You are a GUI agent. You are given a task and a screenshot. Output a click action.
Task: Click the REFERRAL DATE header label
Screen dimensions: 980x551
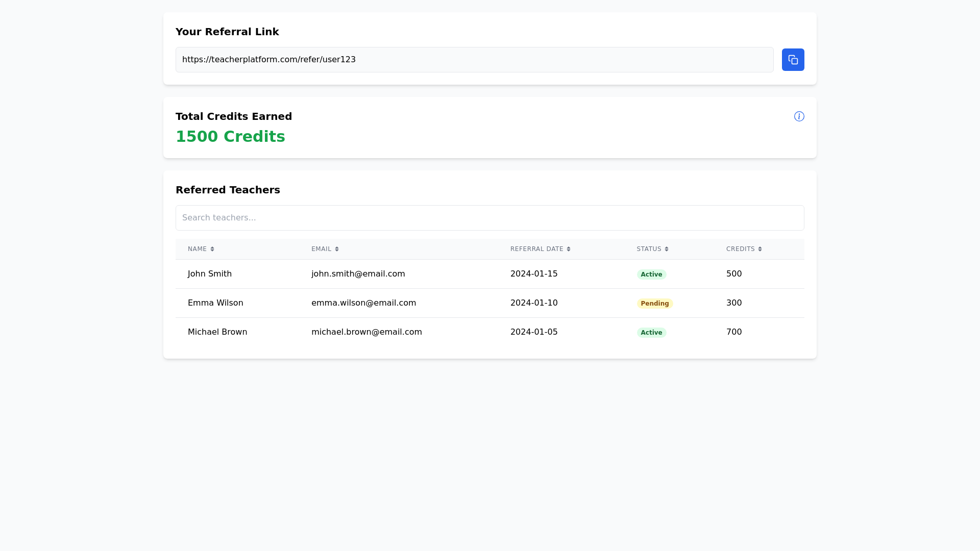(537, 249)
